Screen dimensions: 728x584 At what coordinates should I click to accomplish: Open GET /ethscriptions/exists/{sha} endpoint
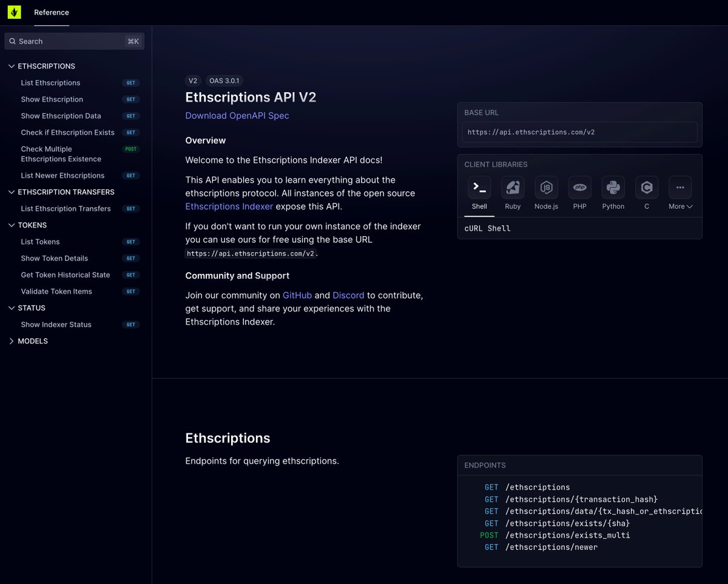coord(557,523)
